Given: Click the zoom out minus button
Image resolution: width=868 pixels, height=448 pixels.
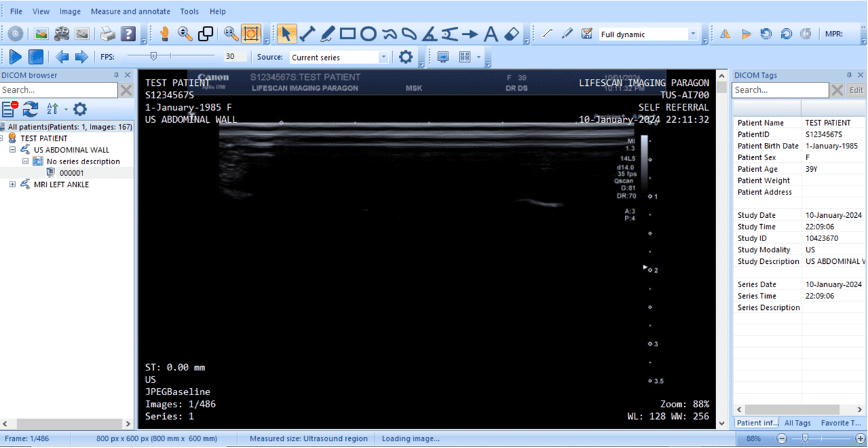Looking at the screenshot, I should (781, 438).
